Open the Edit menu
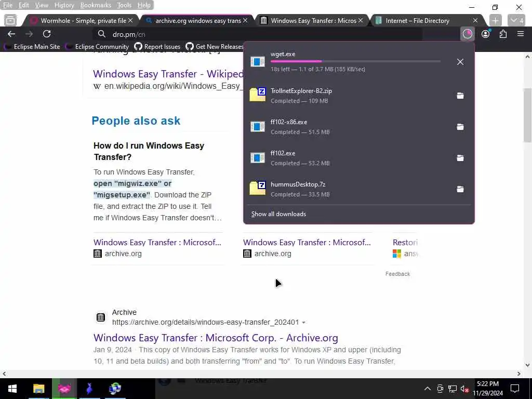This screenshot has height=399, width=532. 23,5
